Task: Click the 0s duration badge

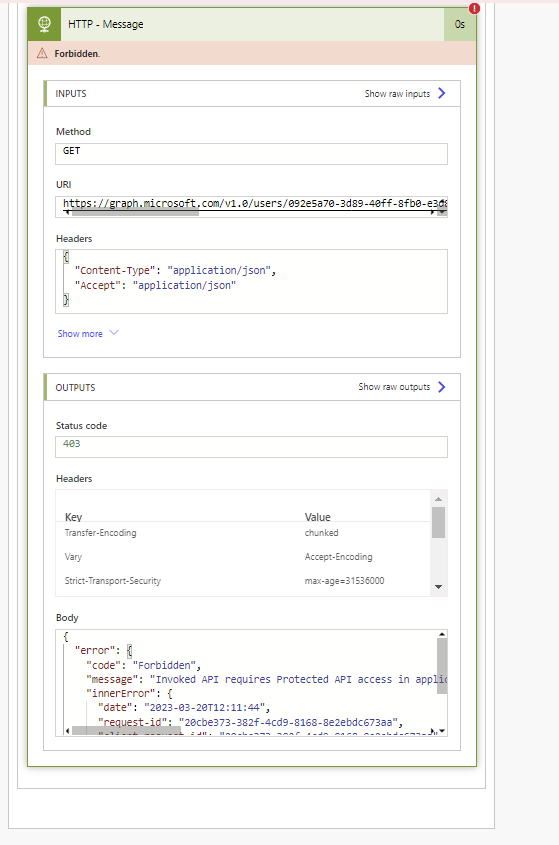Action: point(460,24)
